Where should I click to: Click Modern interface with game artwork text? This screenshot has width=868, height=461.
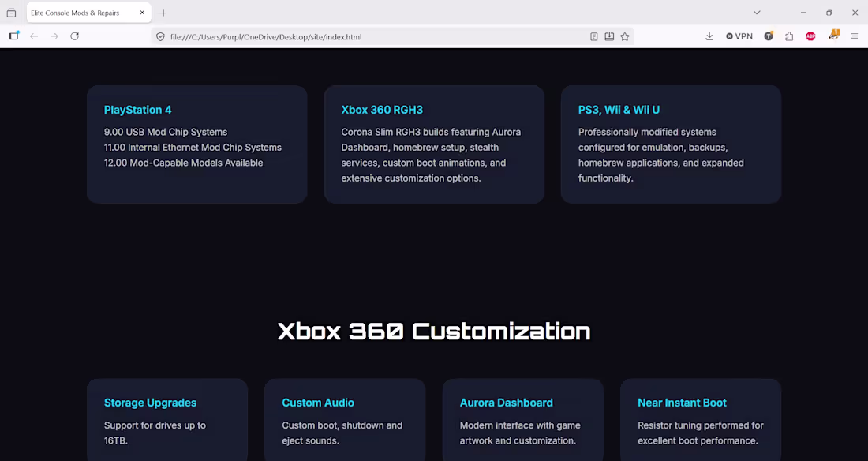pyautogui.click(x=520, y=433)
